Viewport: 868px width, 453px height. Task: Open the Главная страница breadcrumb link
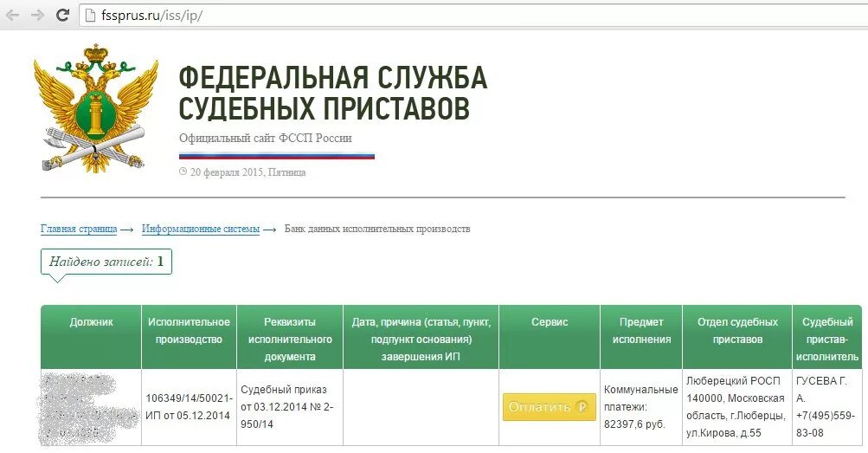click(x=79, y=229)
